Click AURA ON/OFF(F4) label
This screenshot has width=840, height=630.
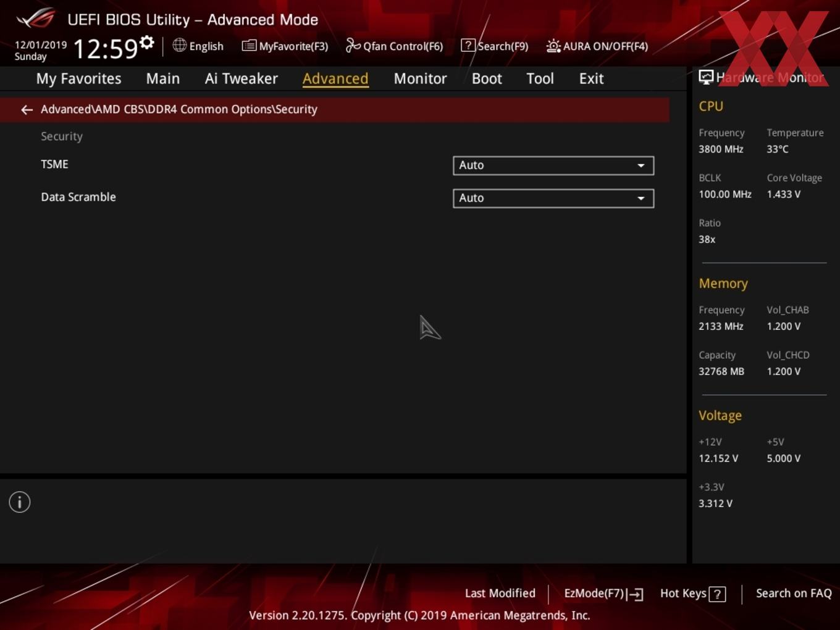pyautogui.click(x=605, y=46)
